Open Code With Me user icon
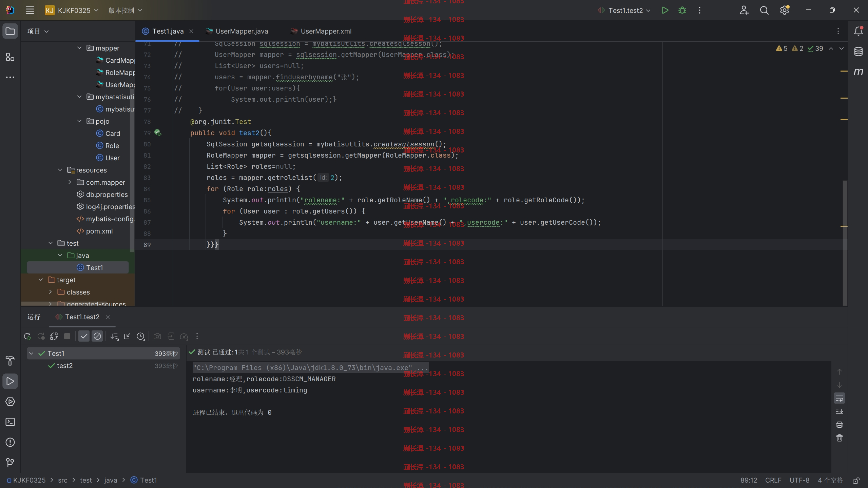 coord(744,10)
